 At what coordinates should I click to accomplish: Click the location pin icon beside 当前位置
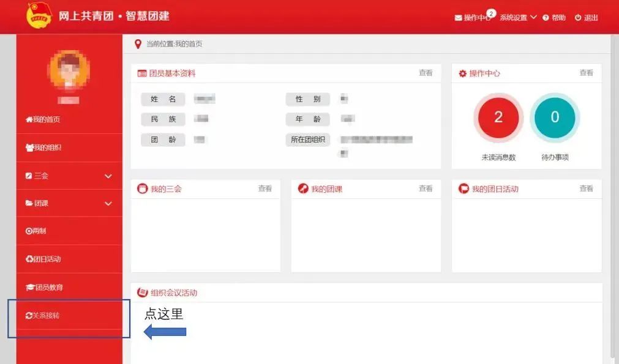[x=138, y=44]
